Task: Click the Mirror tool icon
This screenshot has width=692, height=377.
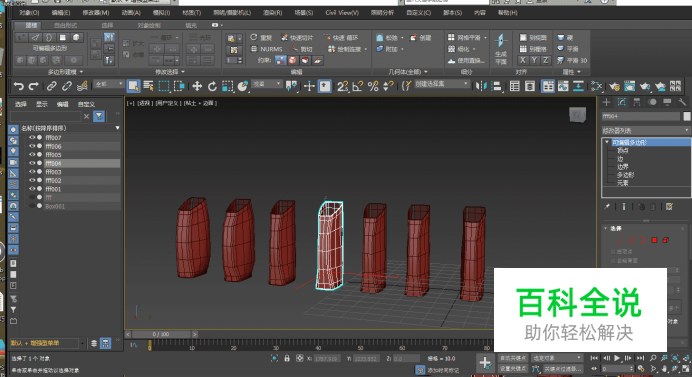Action: pos(481,86)
